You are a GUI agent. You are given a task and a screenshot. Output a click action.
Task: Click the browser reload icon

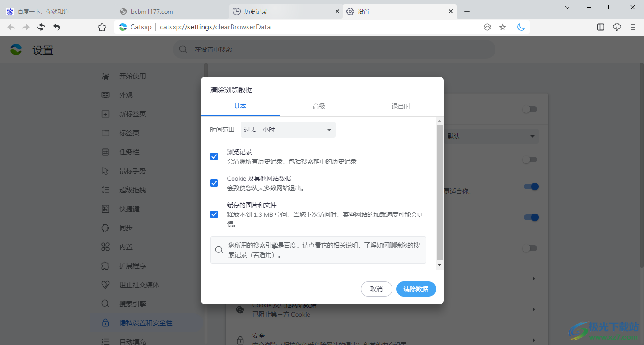point(41,27)
